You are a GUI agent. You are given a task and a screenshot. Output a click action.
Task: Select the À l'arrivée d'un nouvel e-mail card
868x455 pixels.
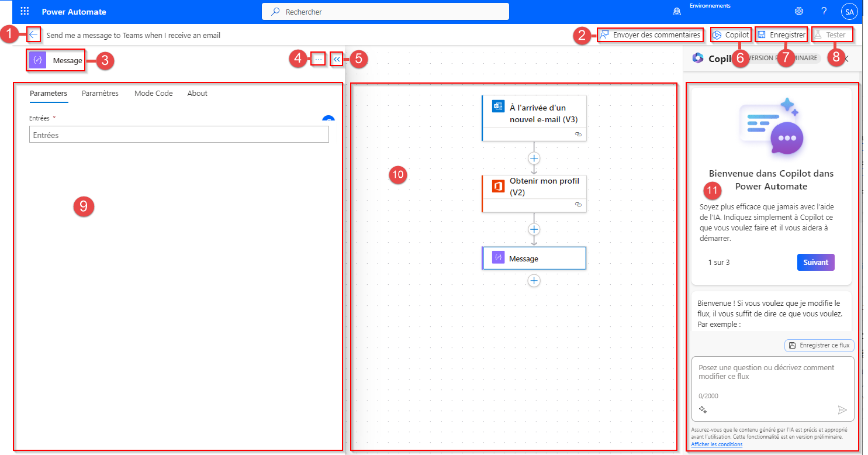534,118
